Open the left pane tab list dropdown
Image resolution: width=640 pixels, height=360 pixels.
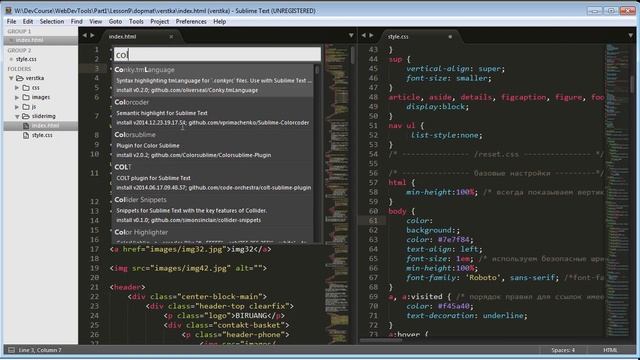351,36
